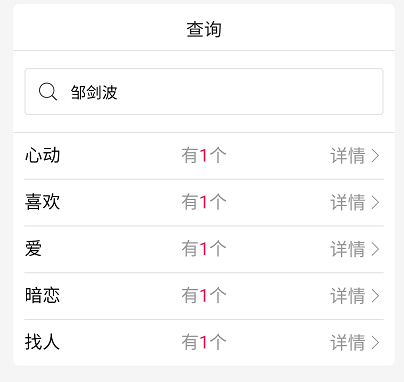Image resolution: width=404 pixels, height=382 pixels.
Task: Click the search field containing 邹剑波
Action: [x=204, y=92]
